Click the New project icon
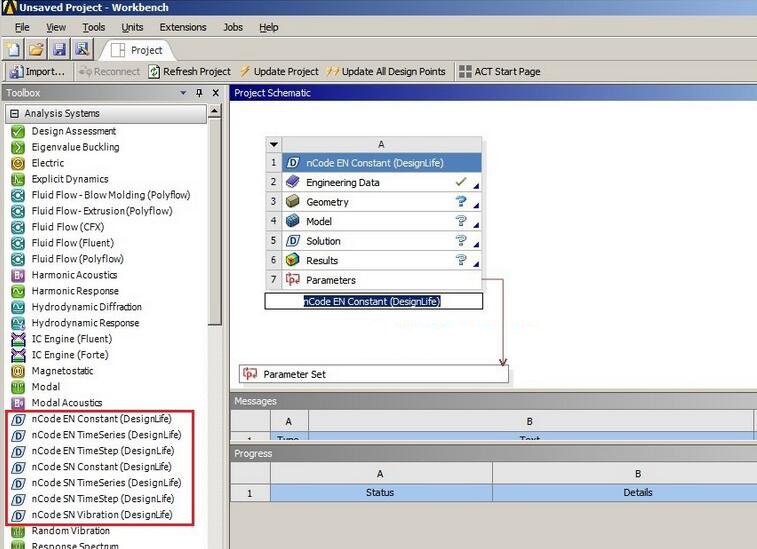Screen dimensions: 757x549 pos(13,49)
